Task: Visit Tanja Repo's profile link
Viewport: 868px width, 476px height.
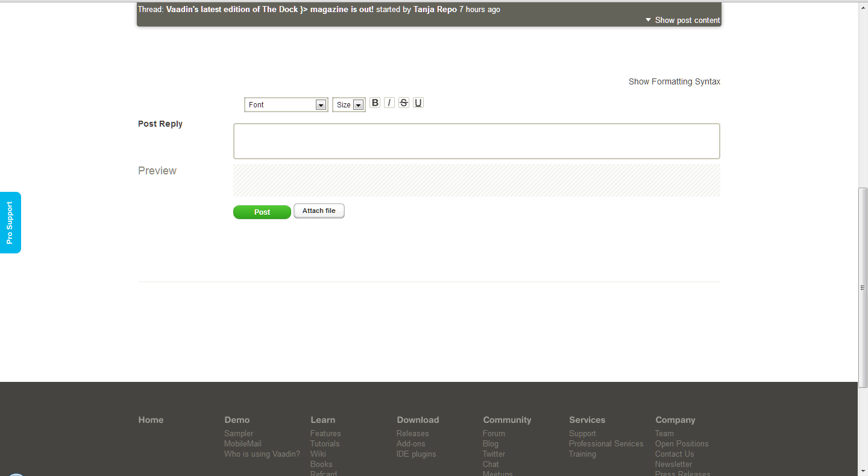Action: (435, 10)
